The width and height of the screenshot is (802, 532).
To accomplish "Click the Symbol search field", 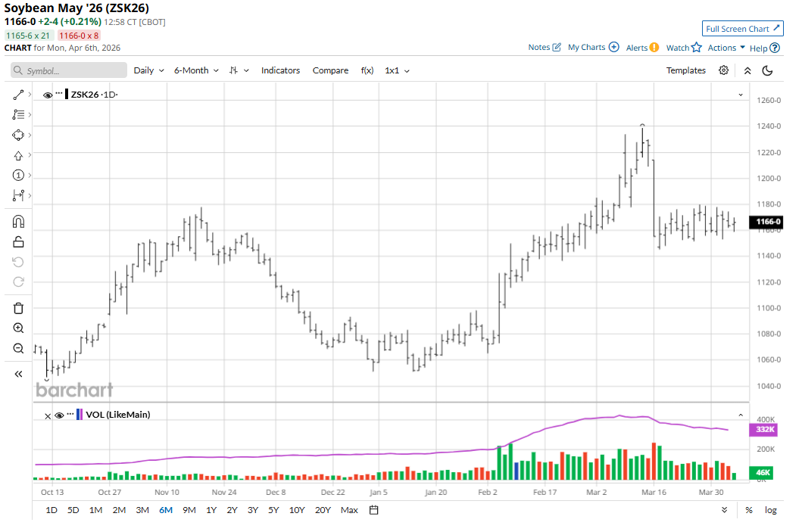I will [x=69, y=70].
